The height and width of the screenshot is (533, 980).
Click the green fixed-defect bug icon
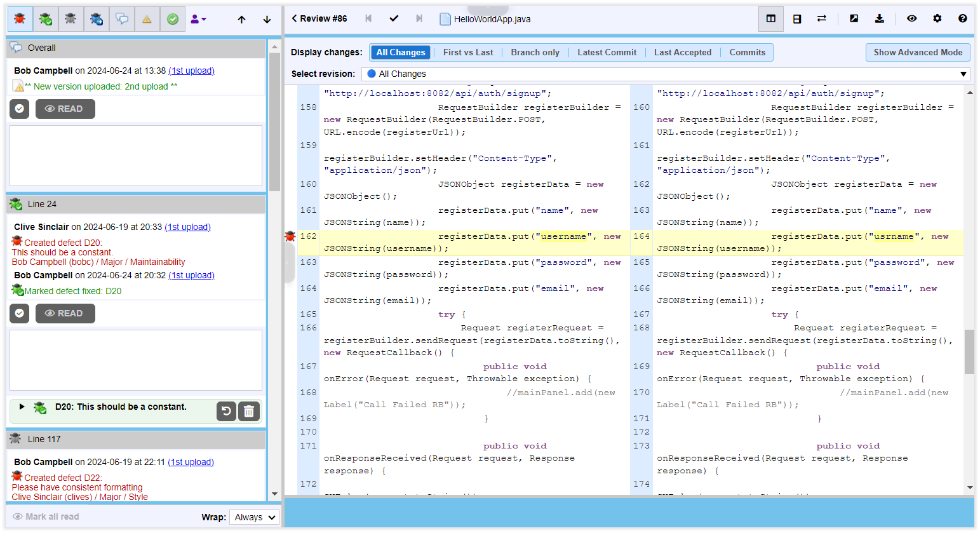click(44, 18)
